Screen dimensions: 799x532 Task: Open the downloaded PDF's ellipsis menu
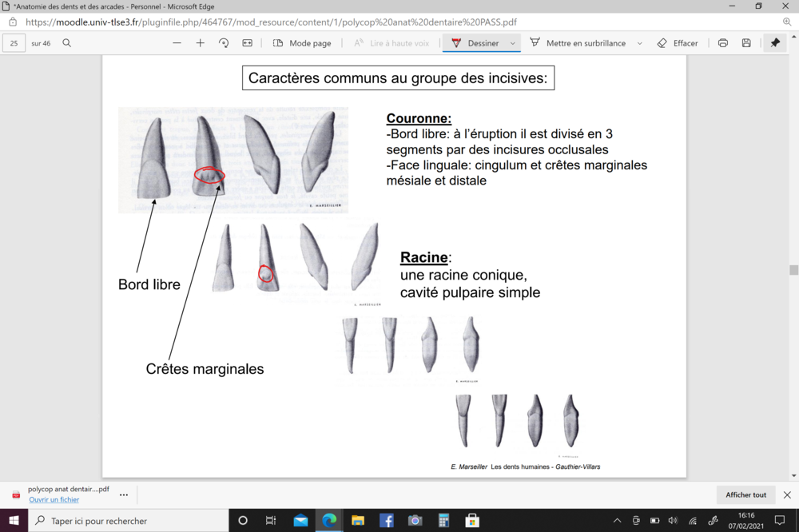click(124, 494)
